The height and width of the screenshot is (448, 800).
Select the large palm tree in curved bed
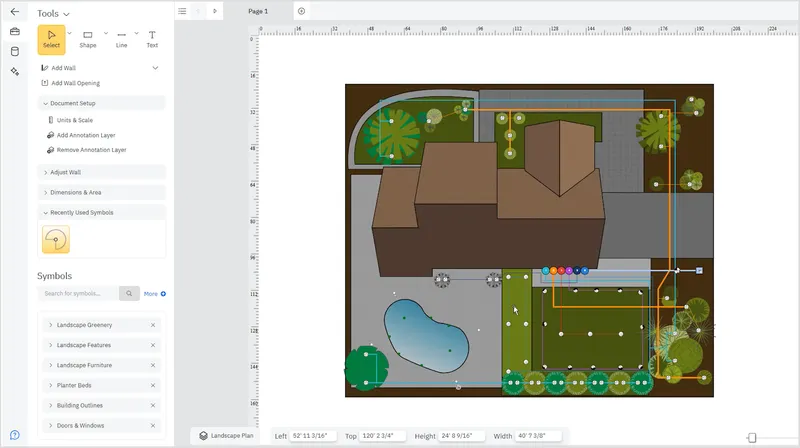(x=393, y=136)
